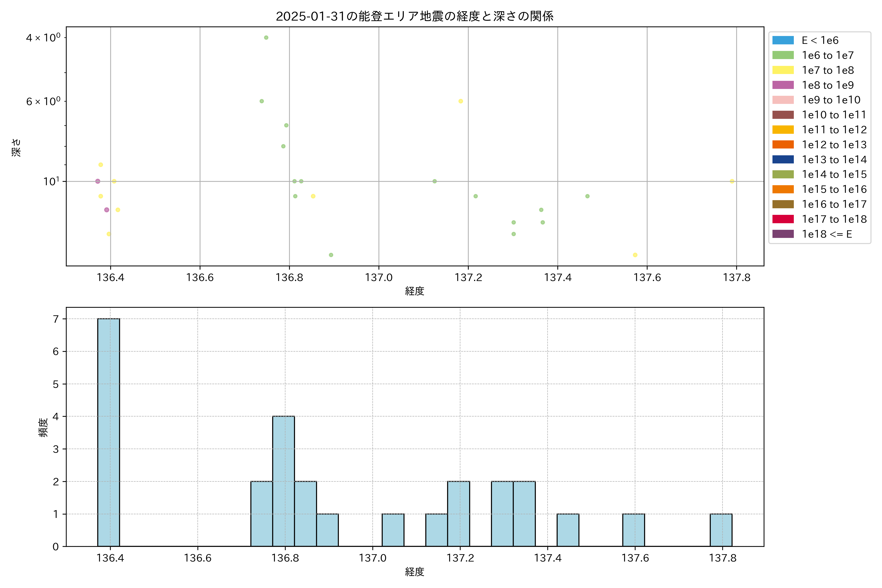Click the magenta 1e8 to 1e9 legend swatch

[x=783, y=85]
